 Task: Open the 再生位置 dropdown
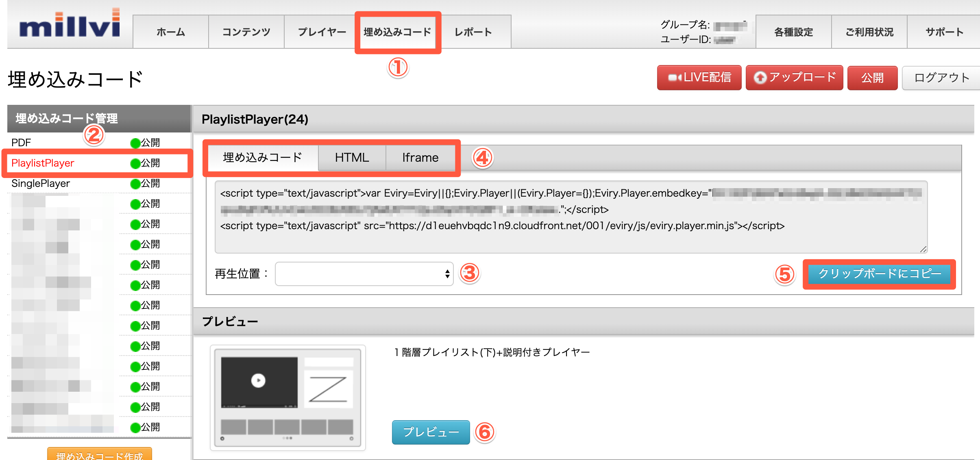pos(364,274)
